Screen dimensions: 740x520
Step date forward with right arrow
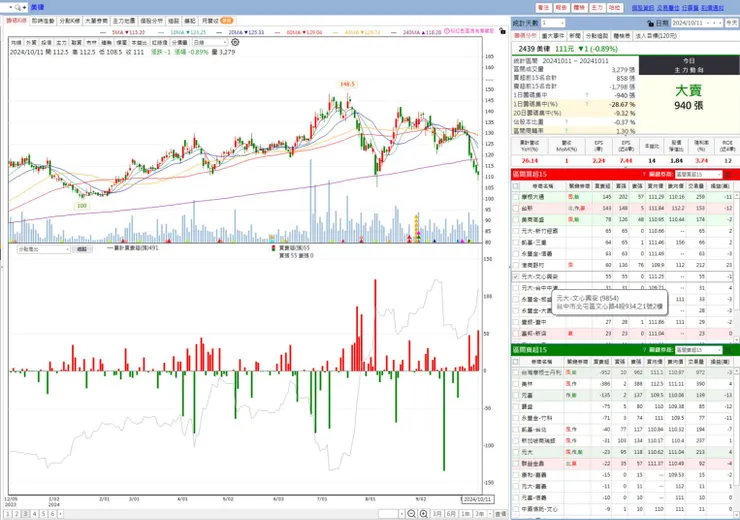click(720, 23)
